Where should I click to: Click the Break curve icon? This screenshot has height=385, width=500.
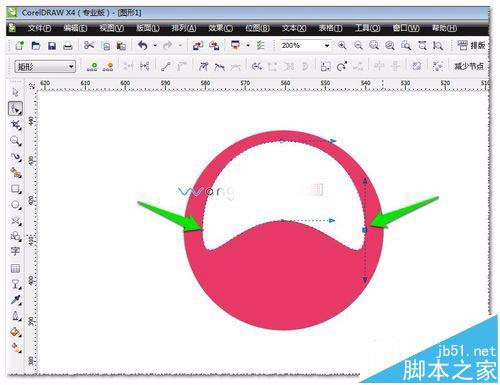pyautogui.click(x=145, y=66)
